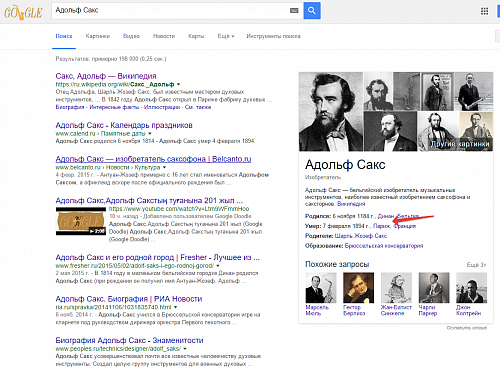Show more related searches via Ещё 3+
500x367 pixels.
(x=476, y=265)
